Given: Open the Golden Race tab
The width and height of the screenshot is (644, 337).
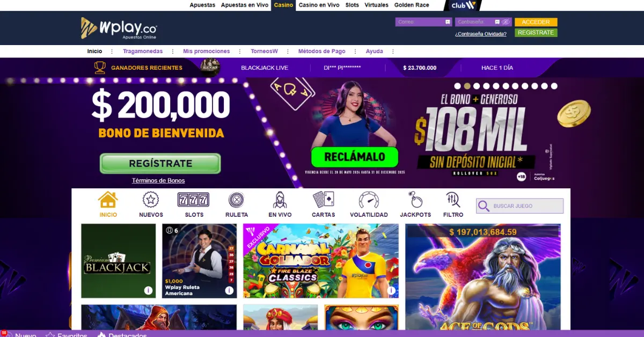Looking at the screenshot, I should [412, 5].
